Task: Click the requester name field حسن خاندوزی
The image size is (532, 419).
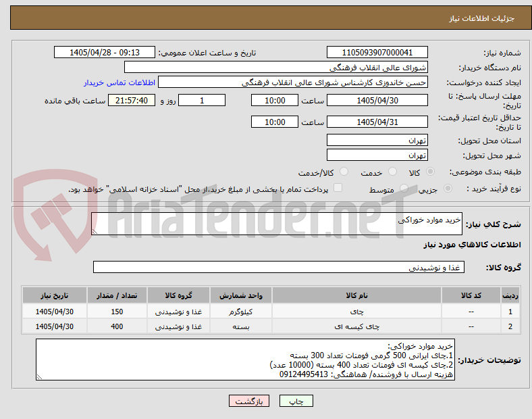Action: (293, 82)
